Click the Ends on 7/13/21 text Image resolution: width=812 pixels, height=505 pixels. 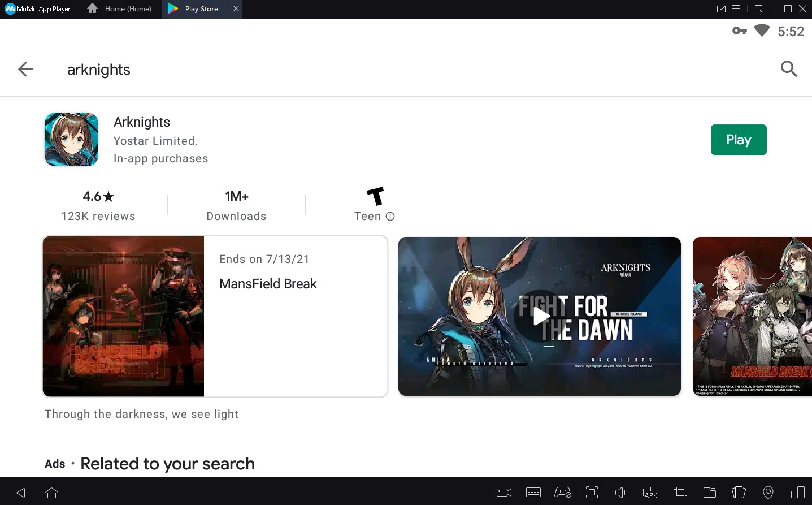264,259
